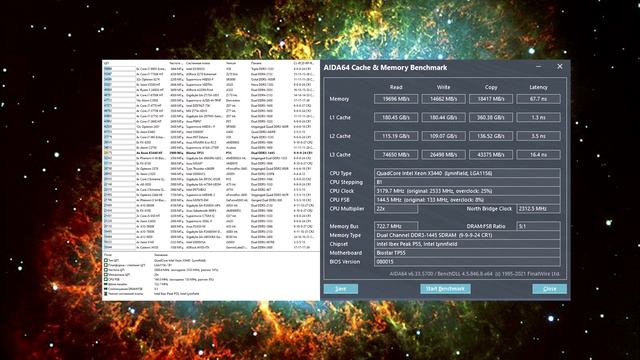Click the L3 Cache Copy value 43375 MB/s
The width and height of the screenshot is (640, 360).
click(491, 155)
